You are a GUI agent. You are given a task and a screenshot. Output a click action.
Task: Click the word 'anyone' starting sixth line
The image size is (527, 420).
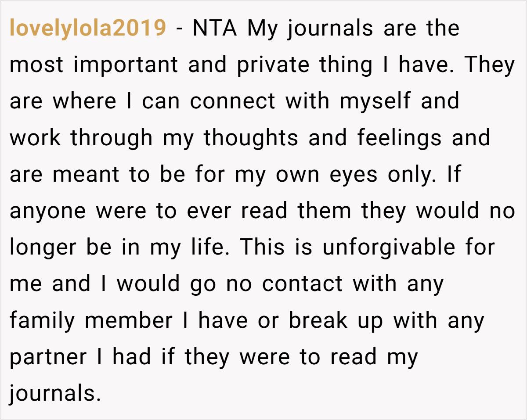[x=49, y=212]
